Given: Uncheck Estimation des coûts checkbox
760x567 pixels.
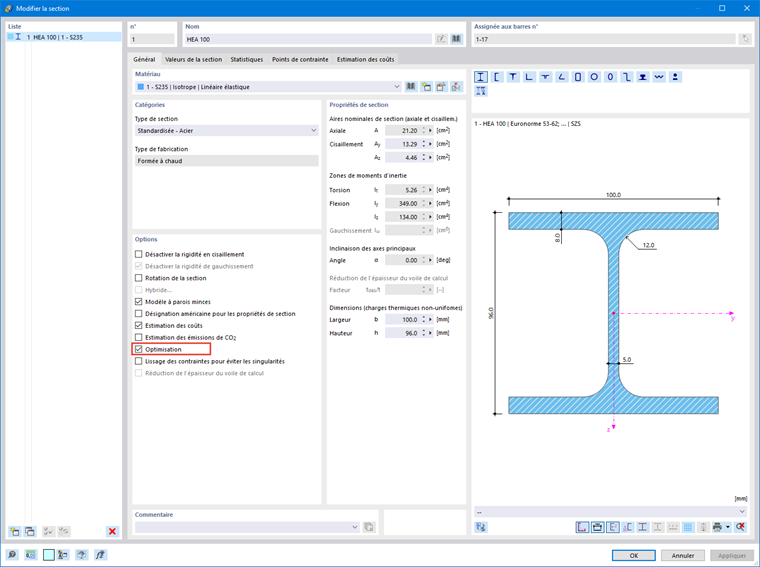Looking at the screenshot, I should tap(139, 325).
